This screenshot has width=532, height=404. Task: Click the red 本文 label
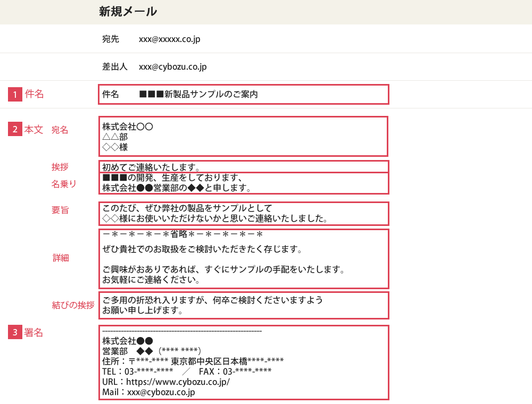(x=34, y=129)
